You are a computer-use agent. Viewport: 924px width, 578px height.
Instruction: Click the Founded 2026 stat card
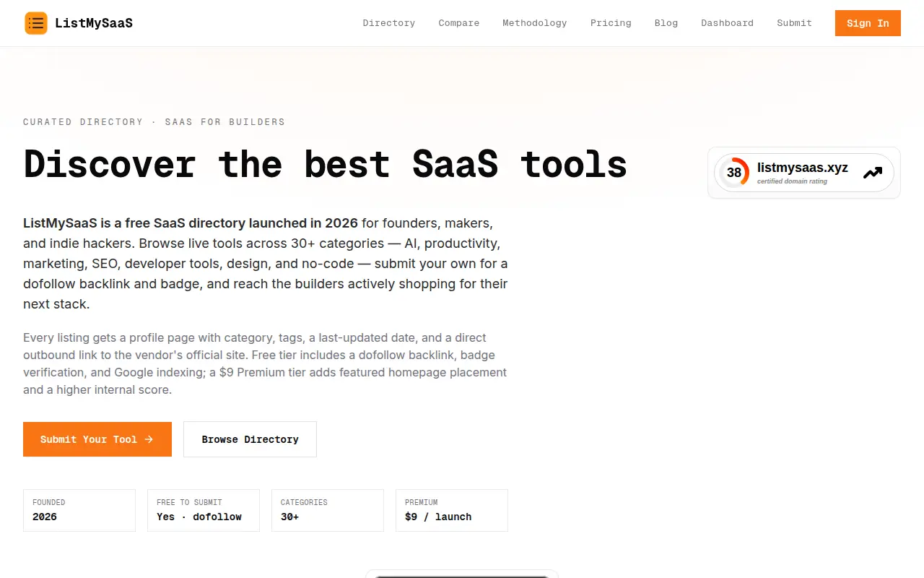click(79, 510)
